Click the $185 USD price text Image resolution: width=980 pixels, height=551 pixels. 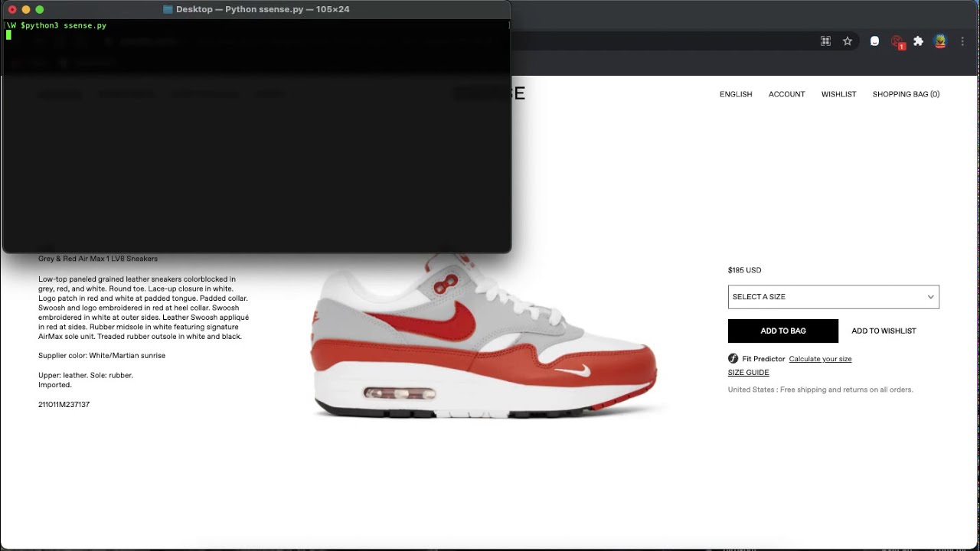tap(744, 270)
